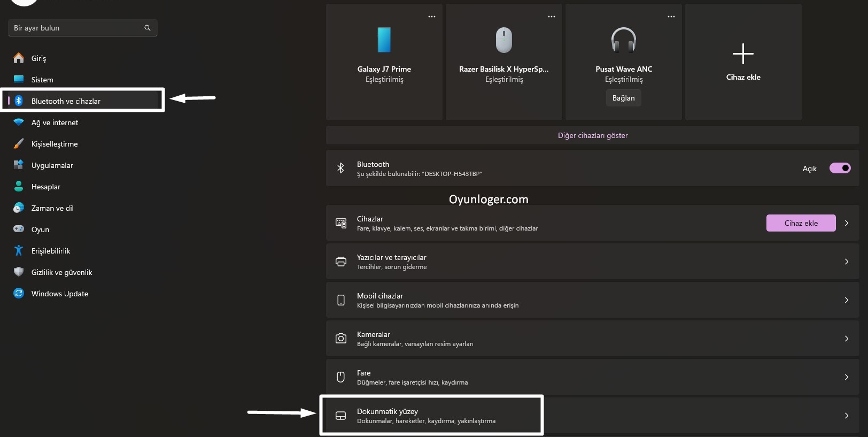Screen dimensions: 868x437
Task: Expand Mobil cihazlar chevron
Action: click(x=847, y=300)
